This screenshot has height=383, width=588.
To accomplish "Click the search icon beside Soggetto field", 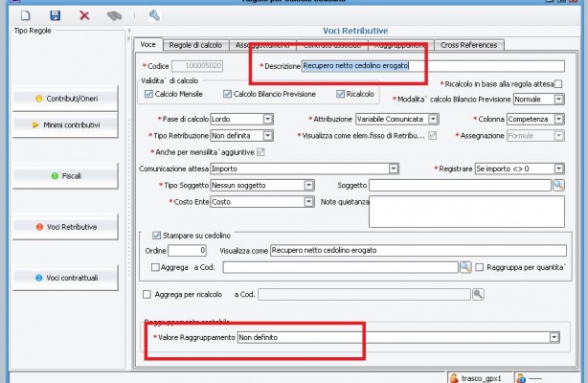I will click(x=558, y=185).
